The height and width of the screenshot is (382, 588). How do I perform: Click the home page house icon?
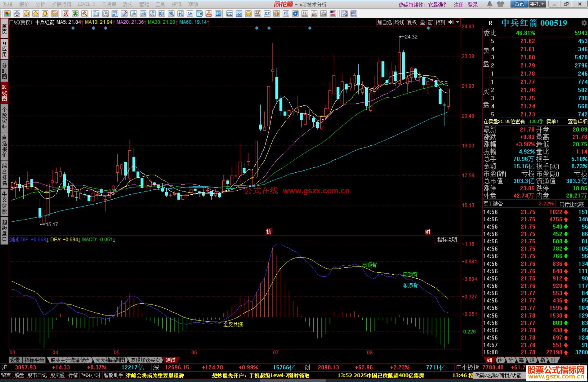[x=17, y=14]
